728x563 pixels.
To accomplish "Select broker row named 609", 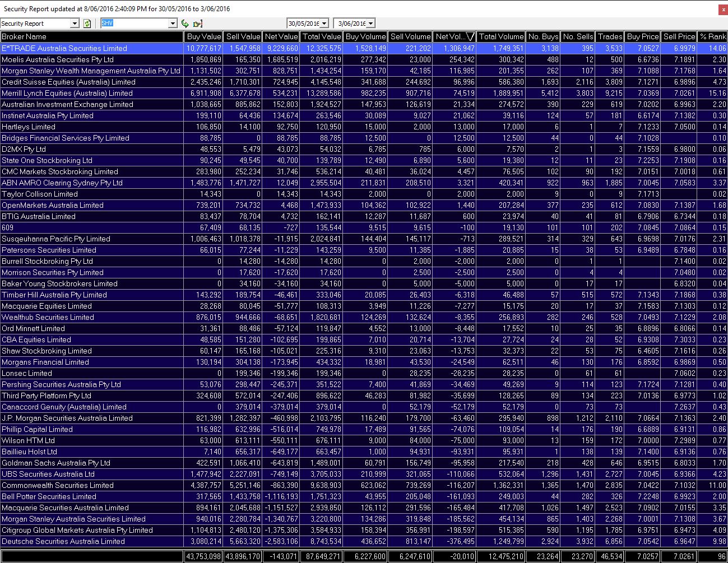I will [364, 227].
